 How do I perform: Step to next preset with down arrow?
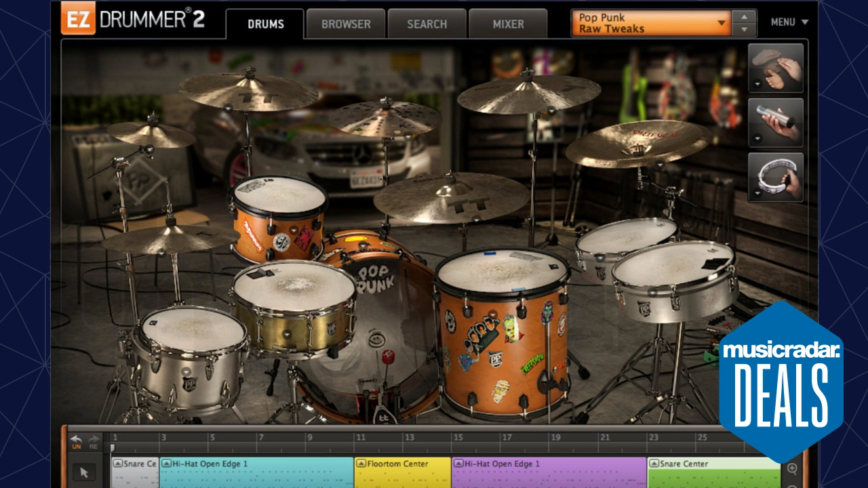(745, 30)
